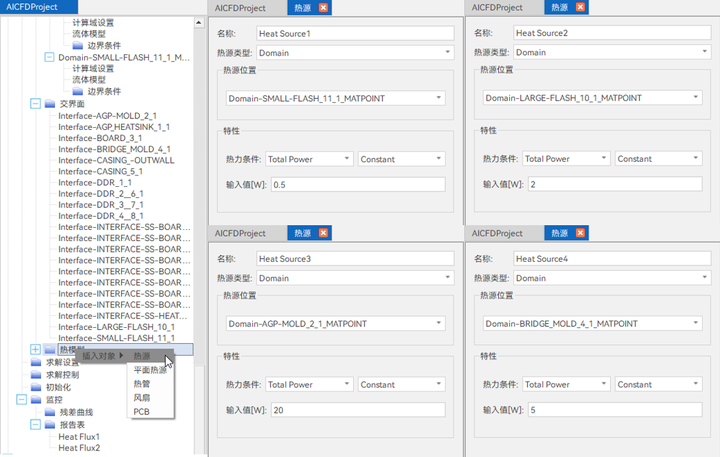Open Domain-SMALL-FLASH_11_1_MATPOINT location dropdown
Image resolution: width=720 pixels, height=457 pixels.
coord(335,98)
